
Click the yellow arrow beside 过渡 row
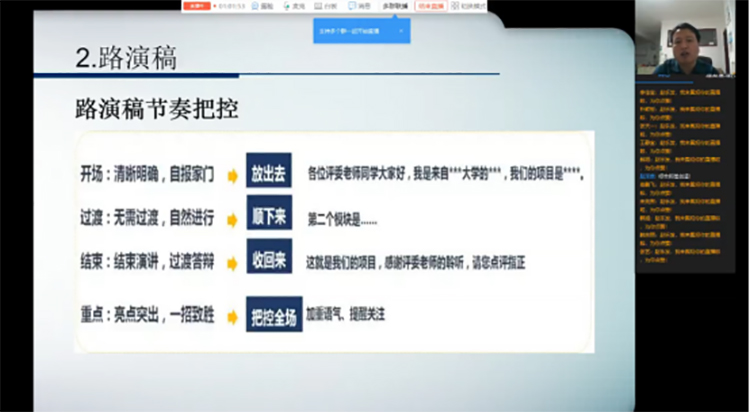(x=232, y=214)
